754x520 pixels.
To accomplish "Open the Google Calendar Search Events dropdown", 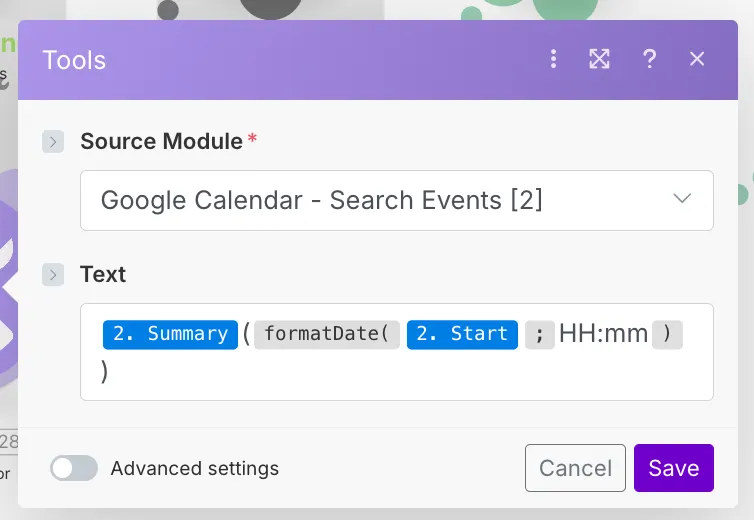I will (x=380, y=200).
